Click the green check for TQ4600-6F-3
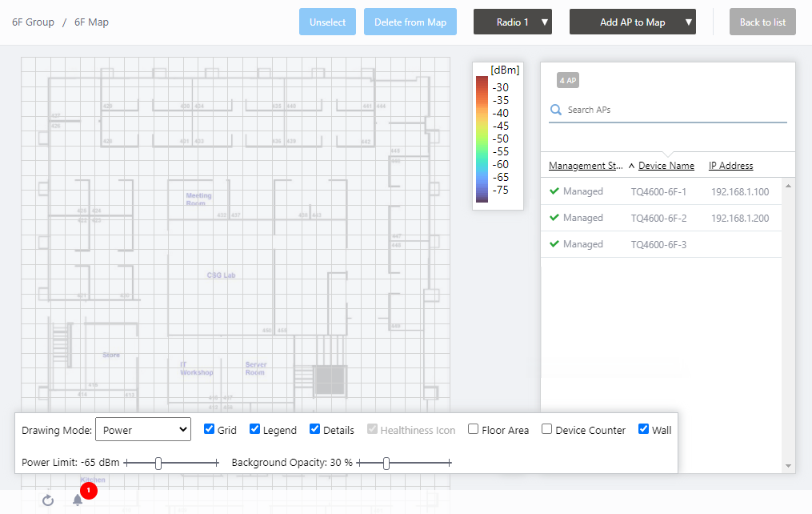Screen dimensions: 812x514 554,244
